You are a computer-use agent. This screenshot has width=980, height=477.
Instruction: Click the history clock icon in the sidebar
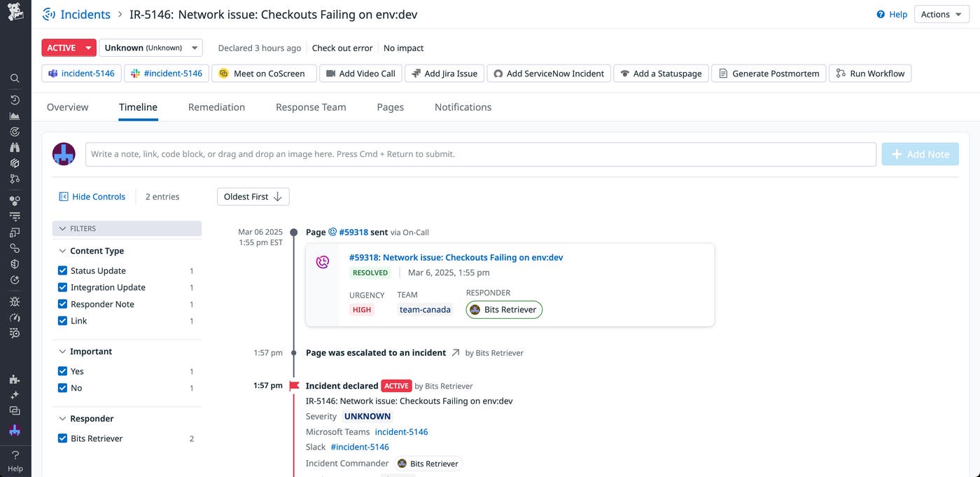tap(15, 99)
